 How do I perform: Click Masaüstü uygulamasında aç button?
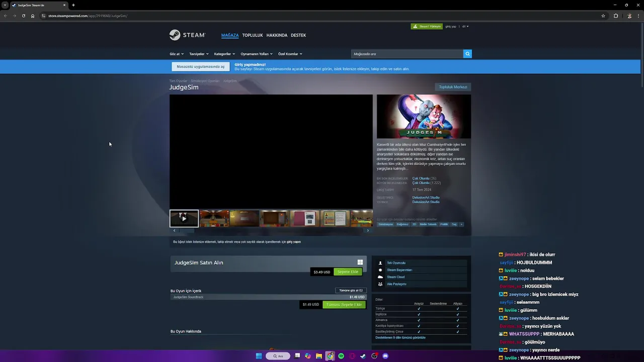[201, 66]
